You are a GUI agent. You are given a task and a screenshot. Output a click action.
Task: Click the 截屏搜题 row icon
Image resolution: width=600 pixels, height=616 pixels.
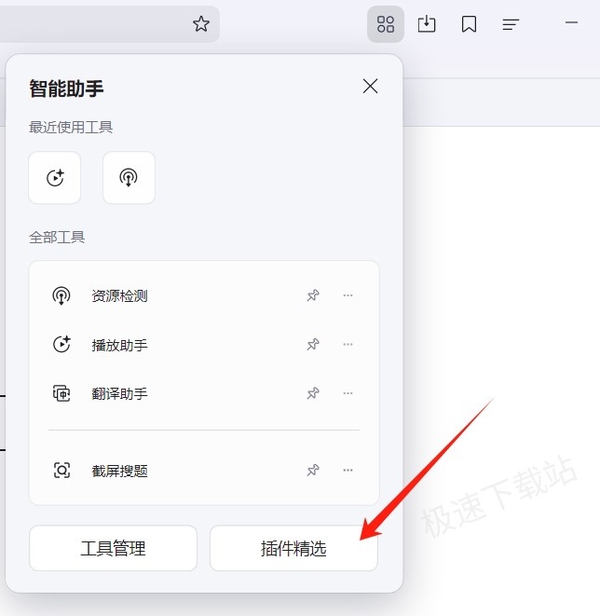coord(61,470)
